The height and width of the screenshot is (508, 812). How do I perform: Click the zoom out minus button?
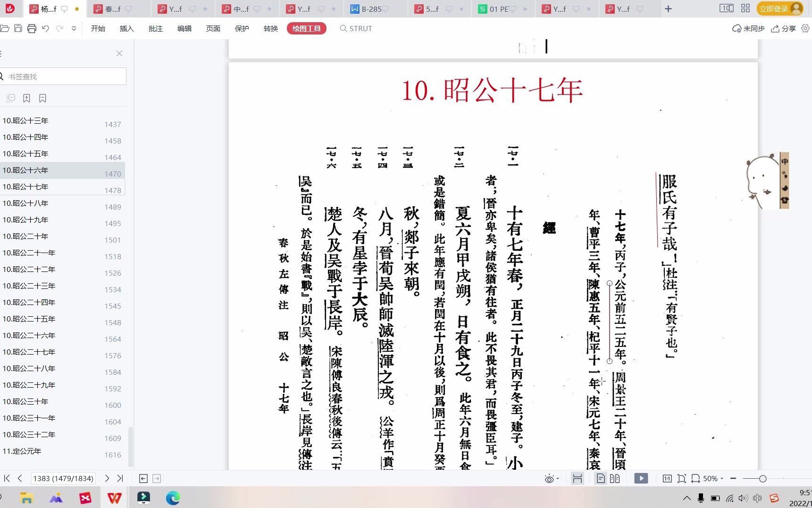tap(733, 479)
